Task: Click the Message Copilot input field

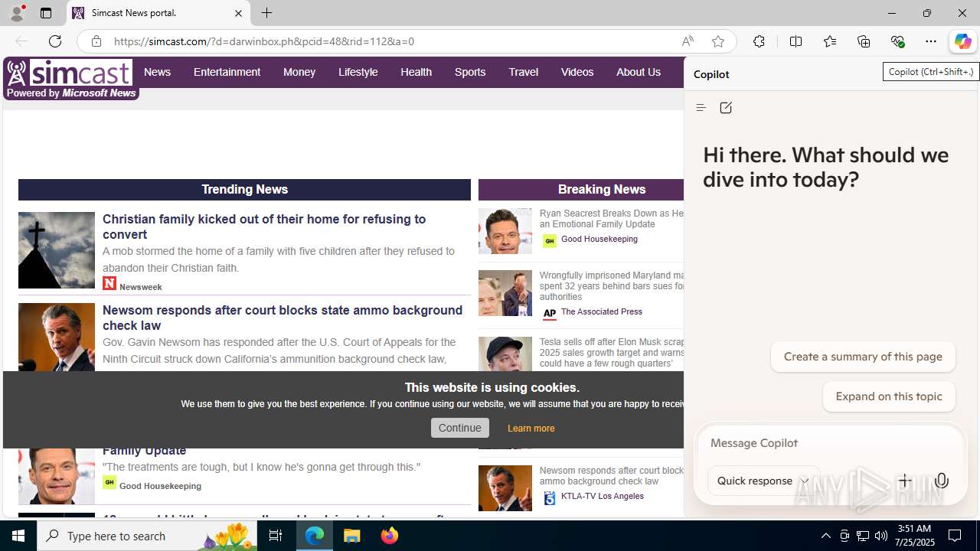Action: tap(830, 443)
